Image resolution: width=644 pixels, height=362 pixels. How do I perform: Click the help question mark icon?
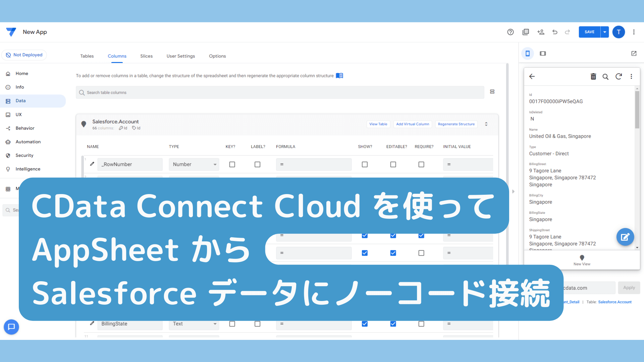[x=511, y=32]
